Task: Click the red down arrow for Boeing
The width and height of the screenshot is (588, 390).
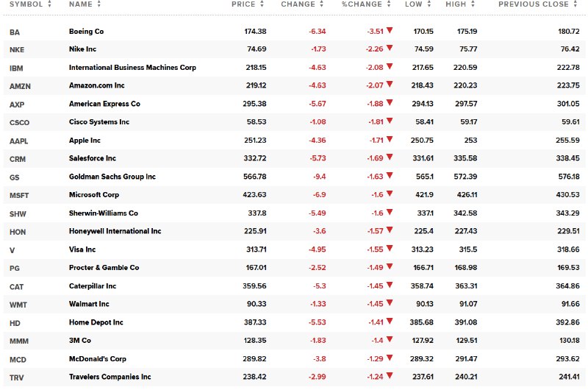Action: pyautogui.click(x=390, y=30)
